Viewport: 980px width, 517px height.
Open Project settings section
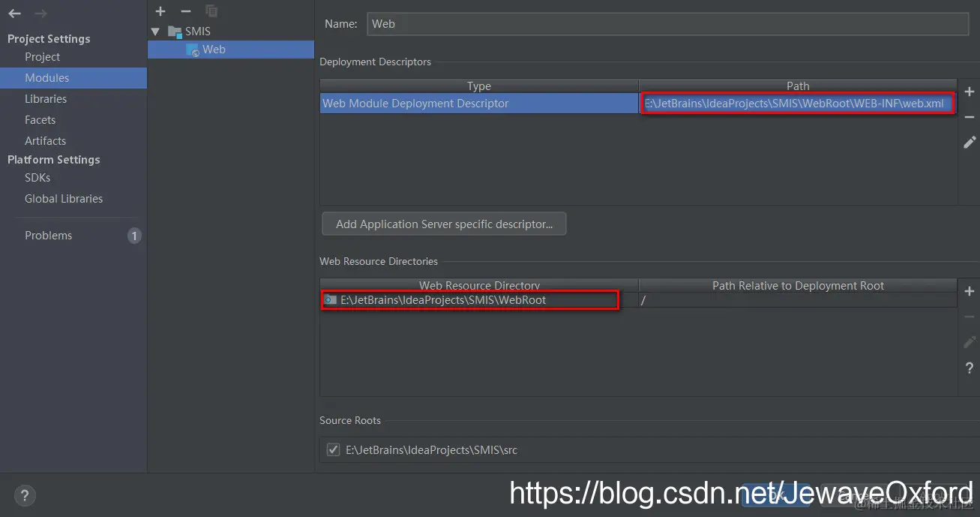coord(42,57)
